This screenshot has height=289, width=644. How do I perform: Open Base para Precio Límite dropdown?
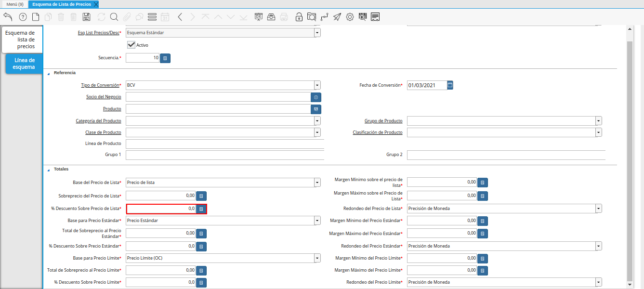[x=317, y=258]
